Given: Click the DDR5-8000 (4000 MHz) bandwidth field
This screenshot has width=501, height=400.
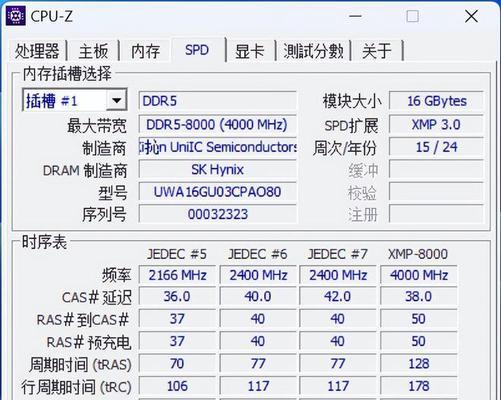Looking at the screenshot, I should tap(217, 125).
